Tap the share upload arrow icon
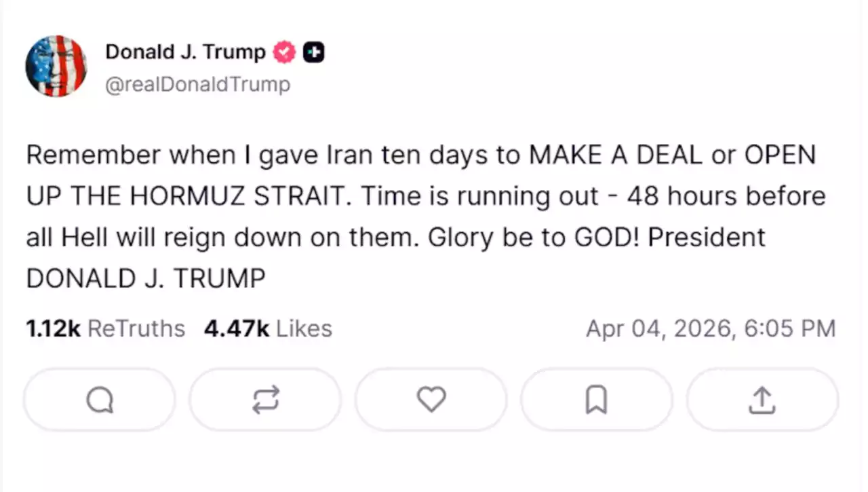 point(762,400)
